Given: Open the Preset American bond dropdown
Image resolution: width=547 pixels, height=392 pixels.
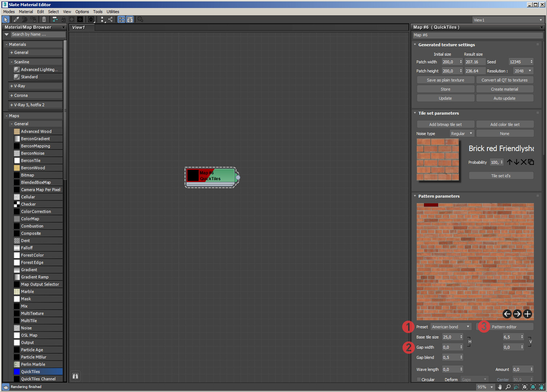Looking at the screenshot, I should click(x=451, y=327).
